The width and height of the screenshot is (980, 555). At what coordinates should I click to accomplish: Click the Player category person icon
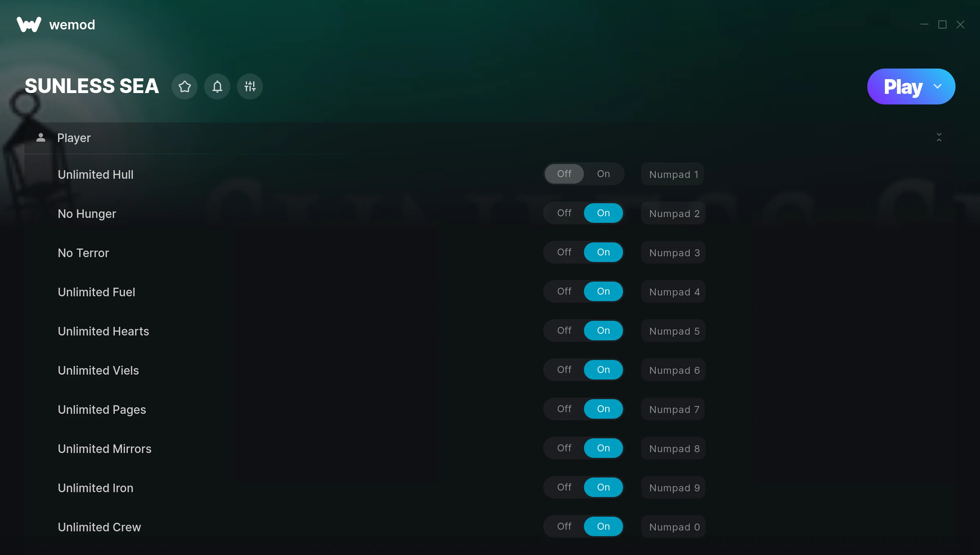(x=41, y=138)
